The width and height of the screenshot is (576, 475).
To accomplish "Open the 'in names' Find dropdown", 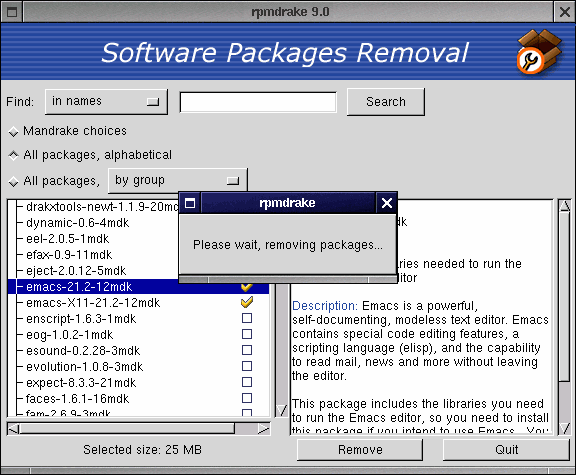I will point(107,102).
